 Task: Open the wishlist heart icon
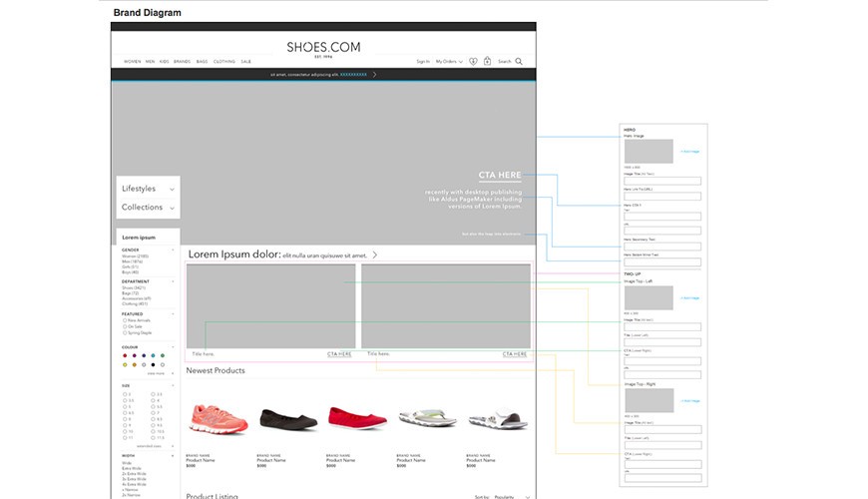point(473,62)
